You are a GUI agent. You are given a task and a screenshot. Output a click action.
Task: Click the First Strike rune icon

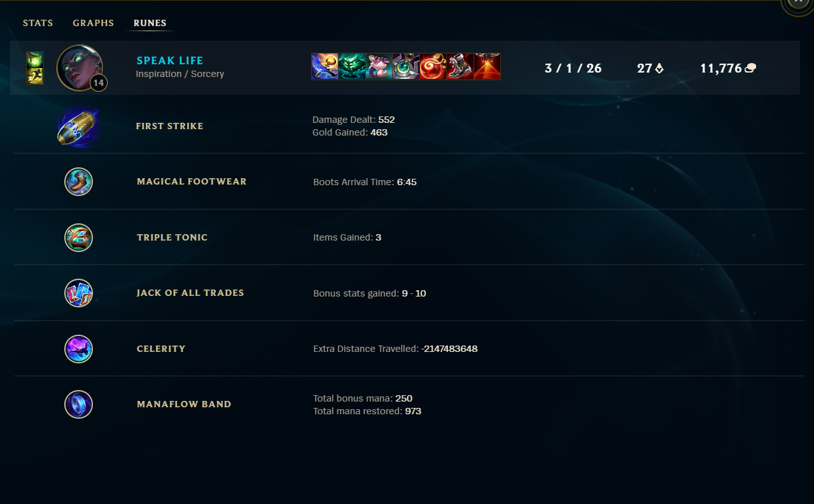(78, 127)
